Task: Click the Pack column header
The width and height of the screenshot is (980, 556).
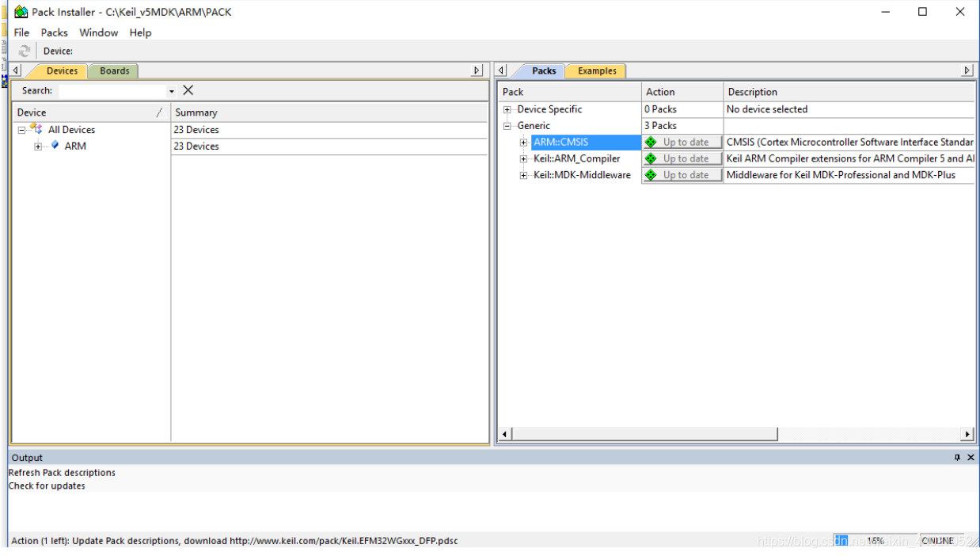Action: (569, 92)
